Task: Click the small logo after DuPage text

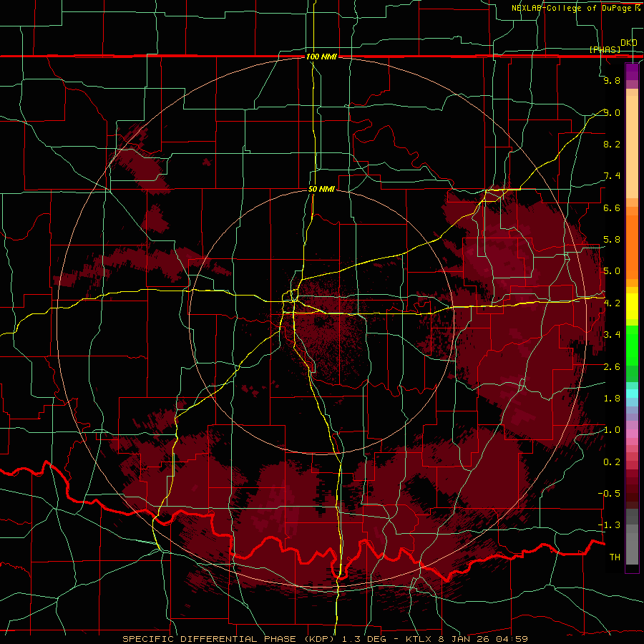Action: click(638, 7)
